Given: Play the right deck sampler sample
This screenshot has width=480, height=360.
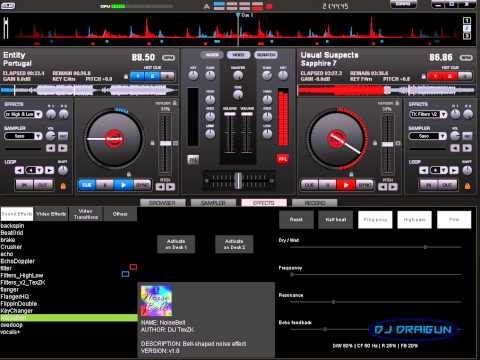Looking at the screenshot, I should (x=467, y=148).
